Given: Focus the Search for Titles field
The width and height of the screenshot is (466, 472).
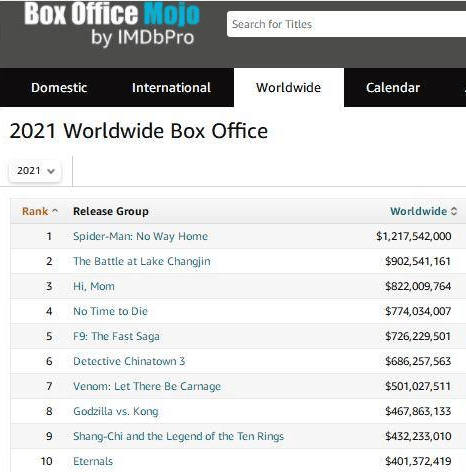Looking at the screenshot, I should tap(346, 24).
